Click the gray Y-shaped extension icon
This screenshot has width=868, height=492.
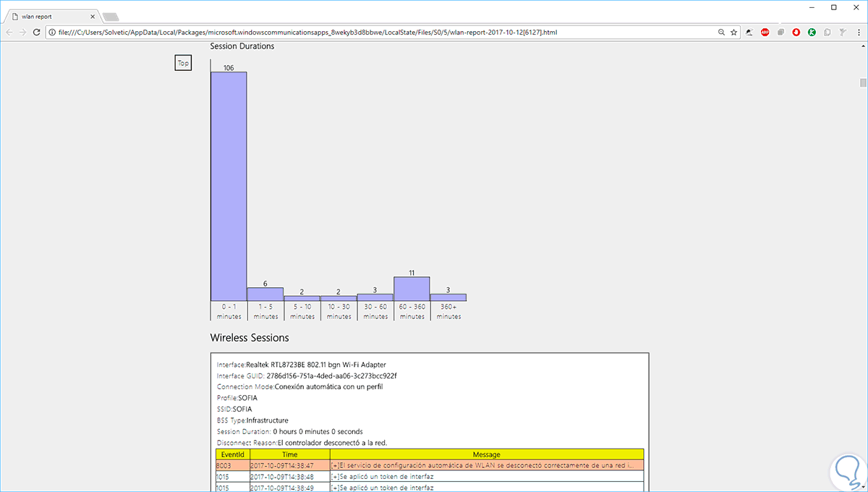click(x=842, y=33)
